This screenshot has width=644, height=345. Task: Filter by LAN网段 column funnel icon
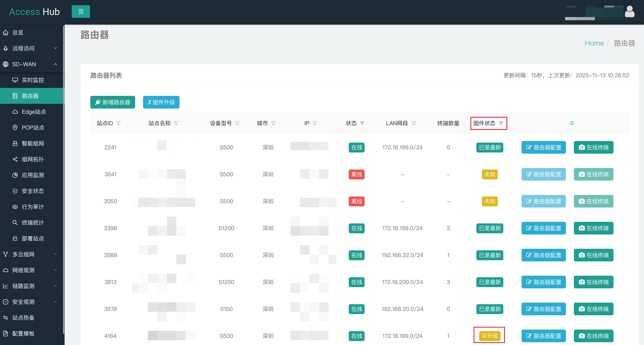coord(414,123)
